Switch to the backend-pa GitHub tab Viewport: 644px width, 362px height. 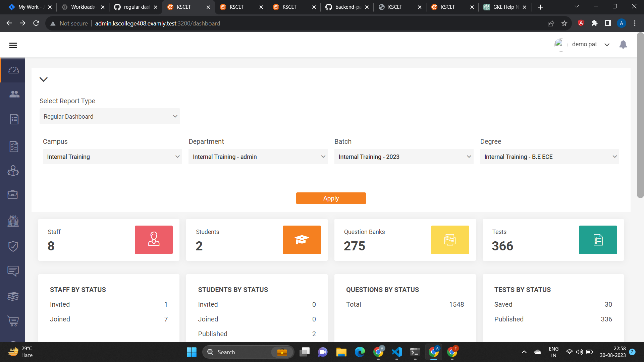347,7
